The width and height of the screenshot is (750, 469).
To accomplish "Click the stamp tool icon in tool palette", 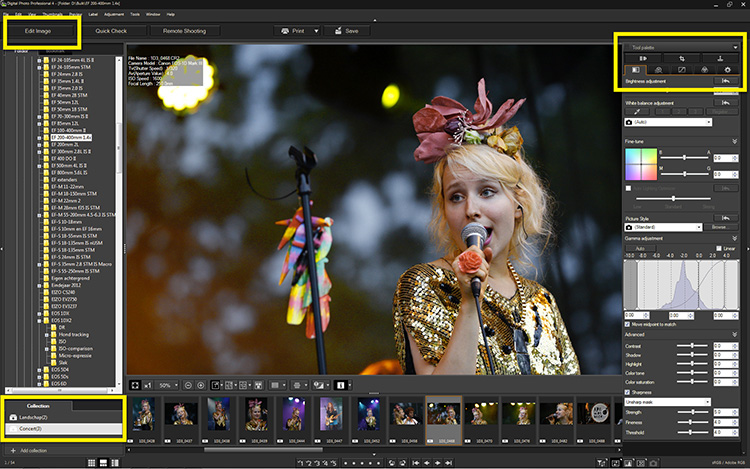I will (x=720, y=59).
